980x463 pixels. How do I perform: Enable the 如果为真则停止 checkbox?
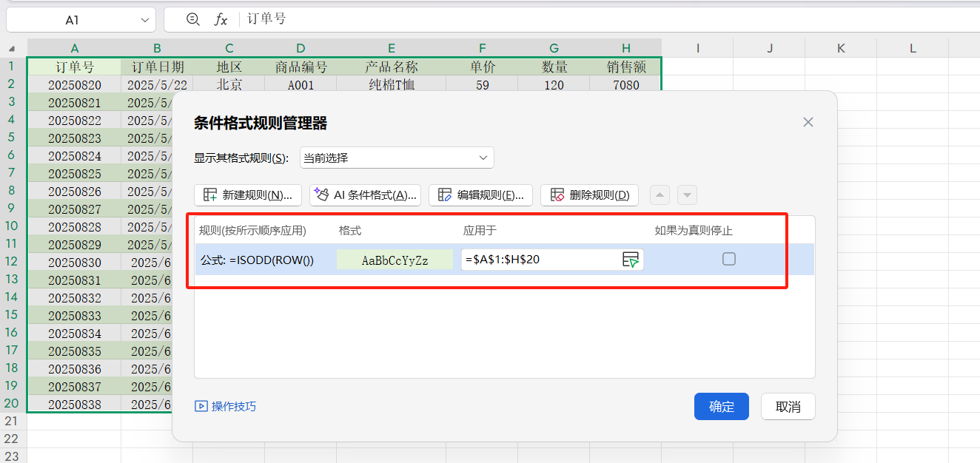728,259
